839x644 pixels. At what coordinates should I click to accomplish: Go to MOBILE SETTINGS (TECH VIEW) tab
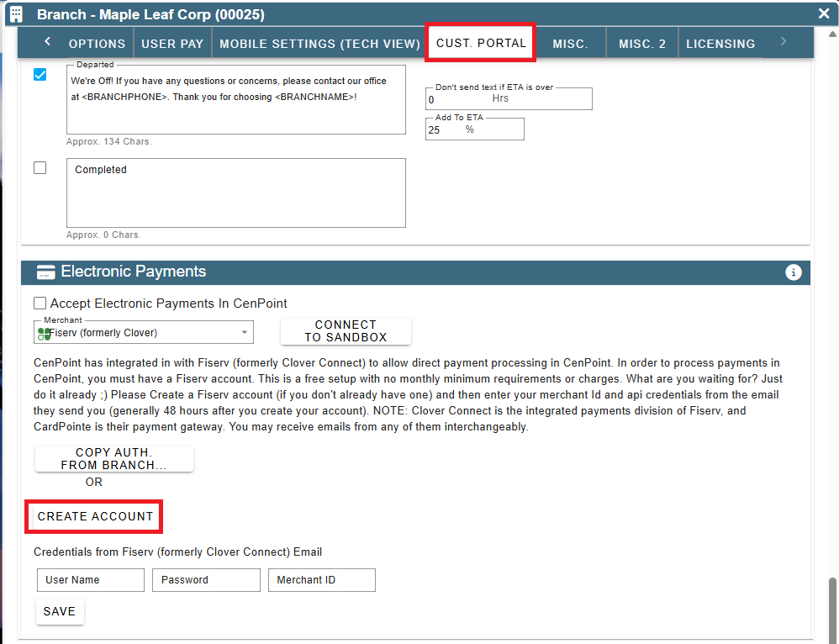coord(320,44)
